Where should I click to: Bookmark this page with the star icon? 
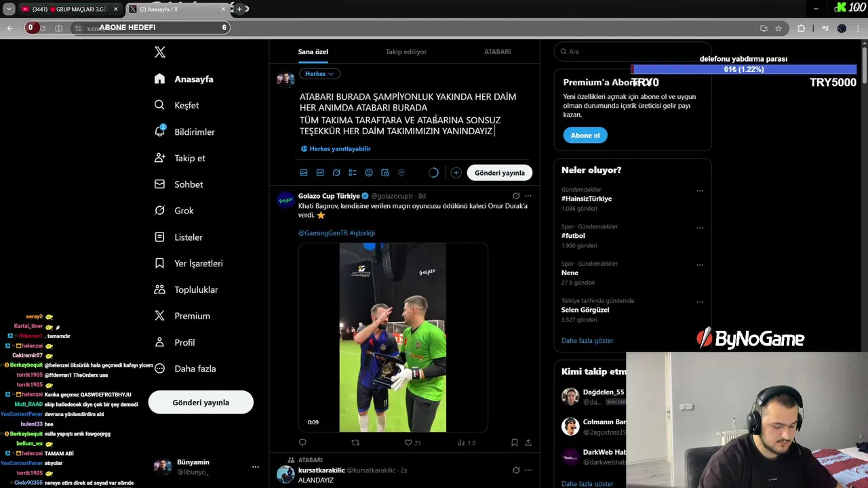[x=778, y=28]
